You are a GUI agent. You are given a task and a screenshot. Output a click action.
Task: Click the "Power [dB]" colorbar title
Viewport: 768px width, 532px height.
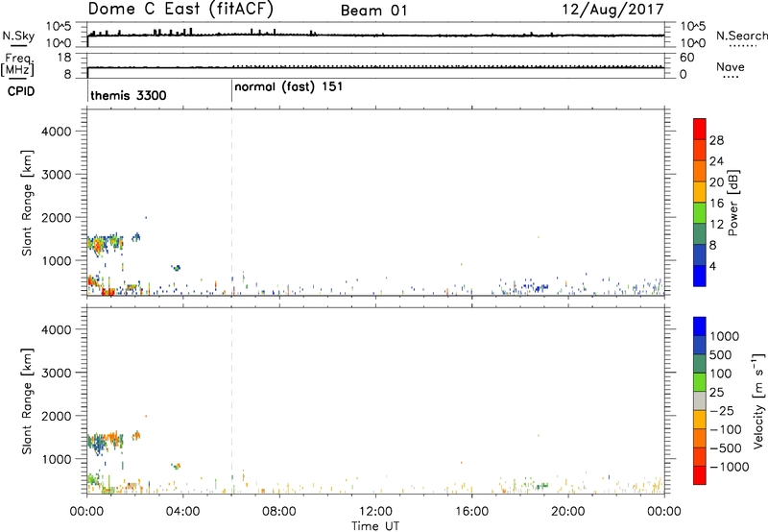pos(733,203)
